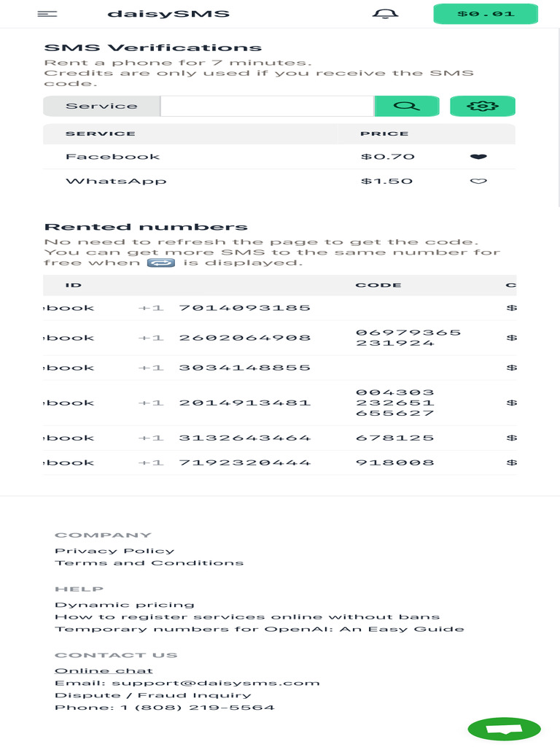Image resolution: width=560 pixels, height=747 pixels.
Task: Click the daisySMS logo title
Action: point(168,14)
